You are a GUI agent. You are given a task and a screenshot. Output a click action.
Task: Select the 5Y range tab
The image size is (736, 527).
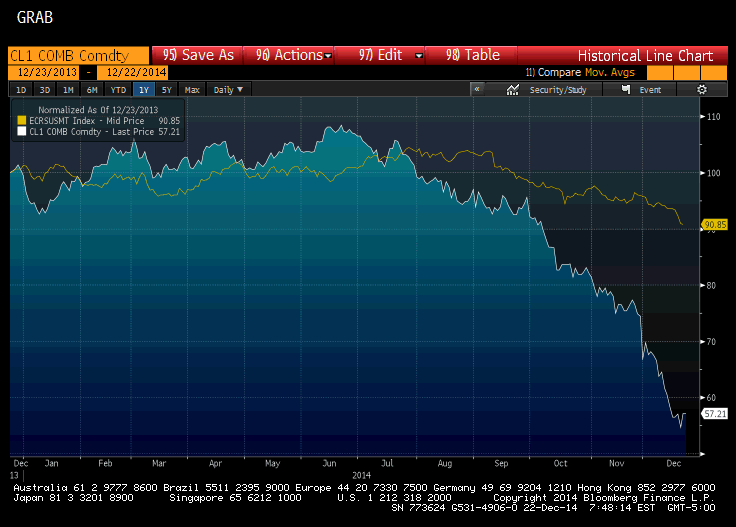(x=167, y=90)
